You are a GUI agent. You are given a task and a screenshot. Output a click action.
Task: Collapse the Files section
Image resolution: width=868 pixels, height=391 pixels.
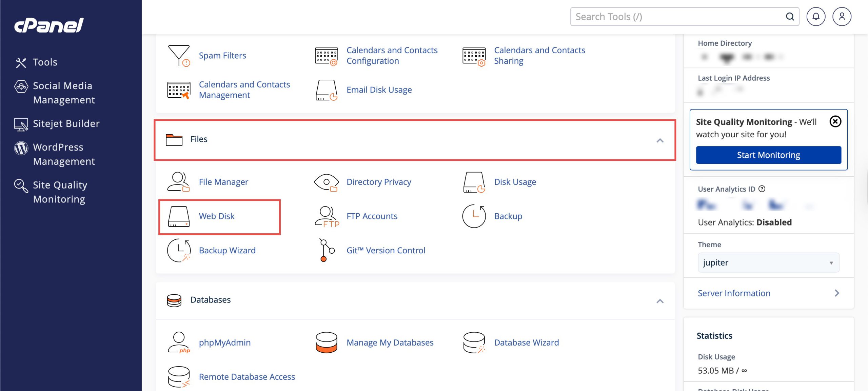coord(660,140)
